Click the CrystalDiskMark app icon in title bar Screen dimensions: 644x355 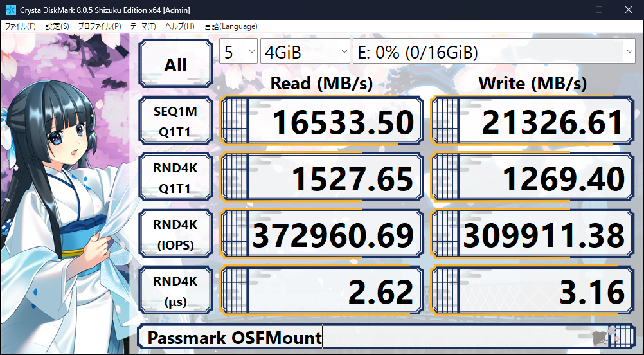[x=11, y=10]
